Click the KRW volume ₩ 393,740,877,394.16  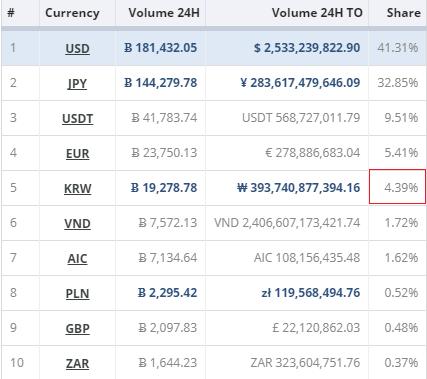pos(298,188)
